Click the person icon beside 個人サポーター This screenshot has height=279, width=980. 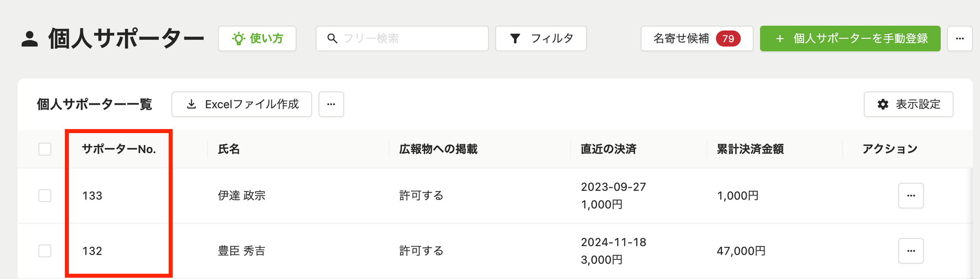[30, 39]
